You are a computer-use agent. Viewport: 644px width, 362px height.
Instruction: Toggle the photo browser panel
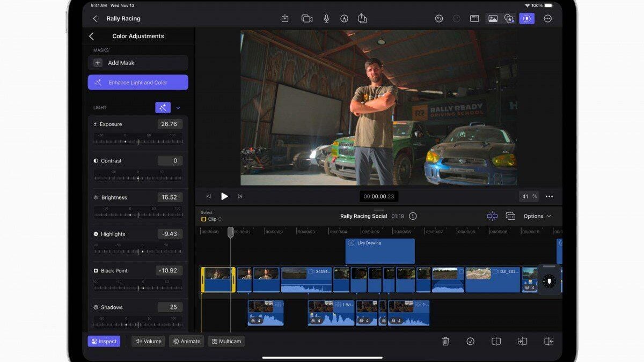(493, 19)
